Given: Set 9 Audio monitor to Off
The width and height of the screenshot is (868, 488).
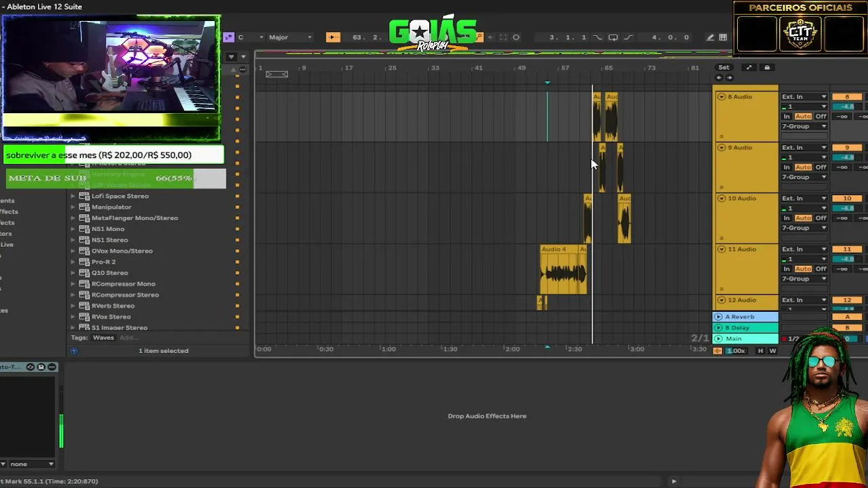Looking at the screenshot, I should [x=821, y=167].
